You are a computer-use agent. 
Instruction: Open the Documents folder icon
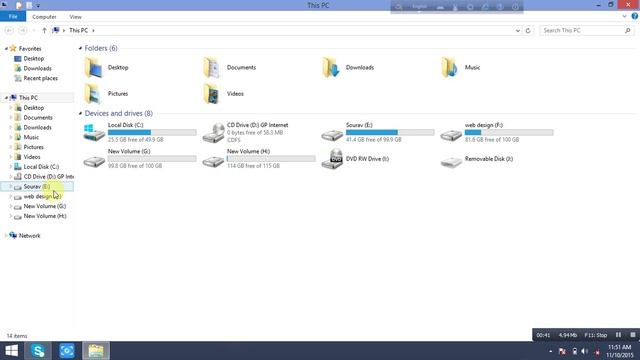[x=212, y=67]
